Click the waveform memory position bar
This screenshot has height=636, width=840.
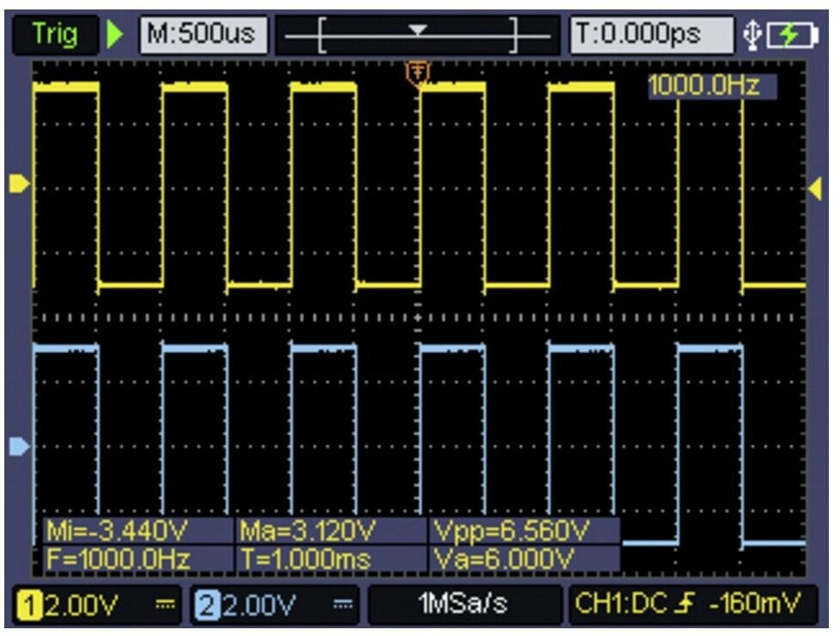[x=417, y=36]
